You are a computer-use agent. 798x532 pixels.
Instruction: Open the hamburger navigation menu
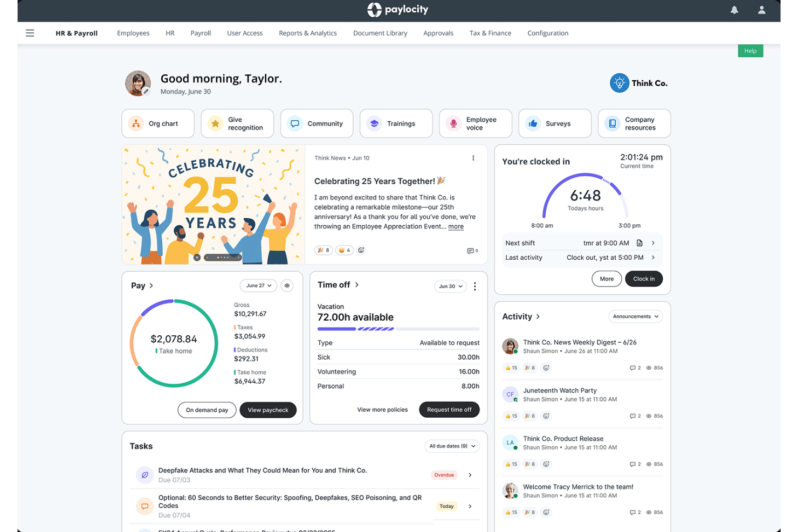[30, 33]
